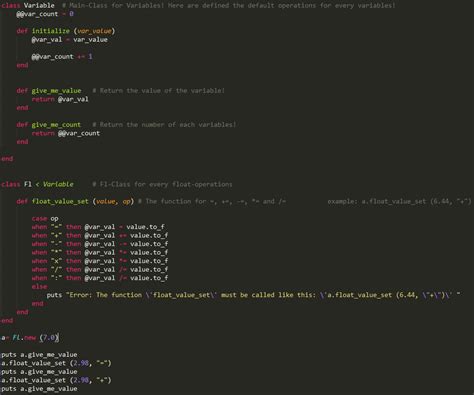The width and height of the screenshot is (474, 395).
Task: Click 'def initialize (var_value)' method header
Action: click(x=66, y=31)
